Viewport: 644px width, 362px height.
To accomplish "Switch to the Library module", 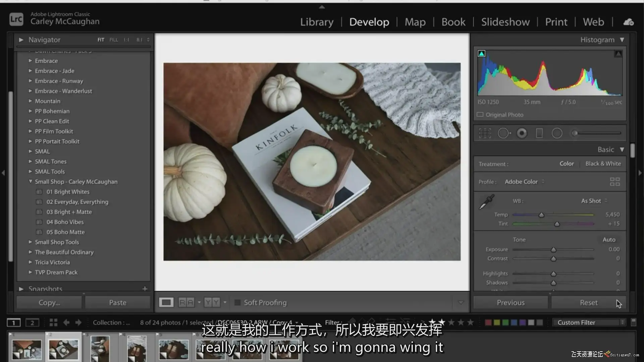I will (x=317, y=22).
